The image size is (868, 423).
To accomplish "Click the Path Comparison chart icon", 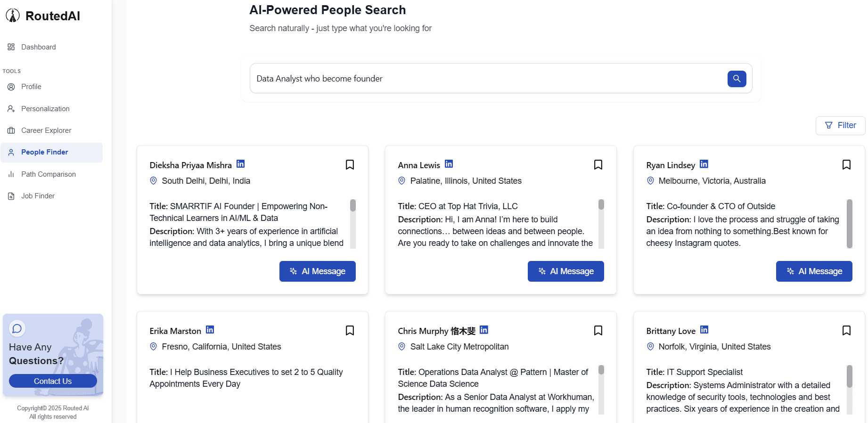I will point(11,174).
